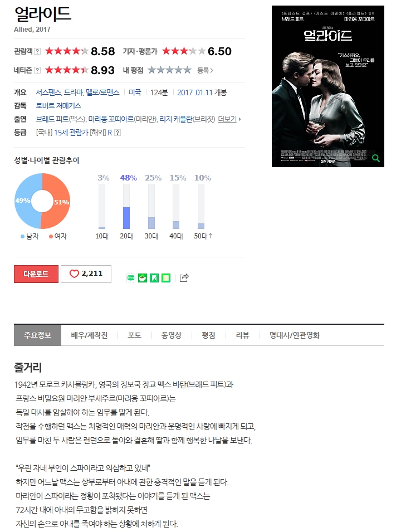
Task: Open the share arrow icon
Action: point(184,277)
